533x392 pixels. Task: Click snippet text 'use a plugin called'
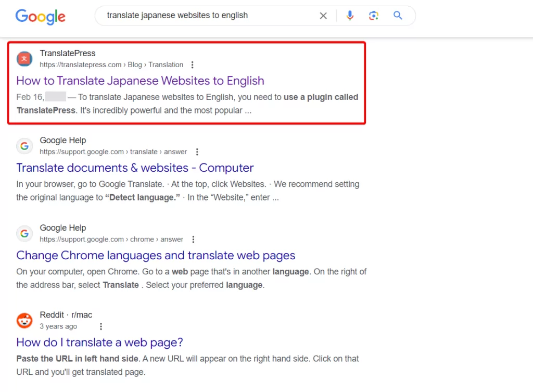tap(321, 97)
